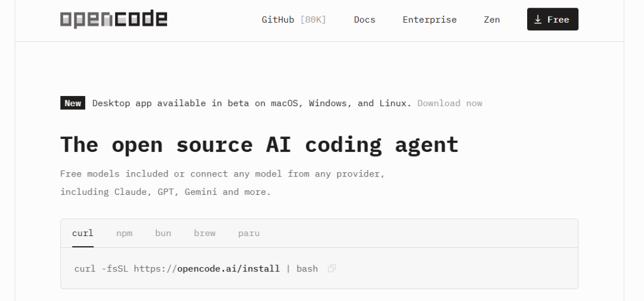This screenshot has width=644, height=301.
Task: Click the download arrow icon in Free button
Action: (x=538, y=20)
